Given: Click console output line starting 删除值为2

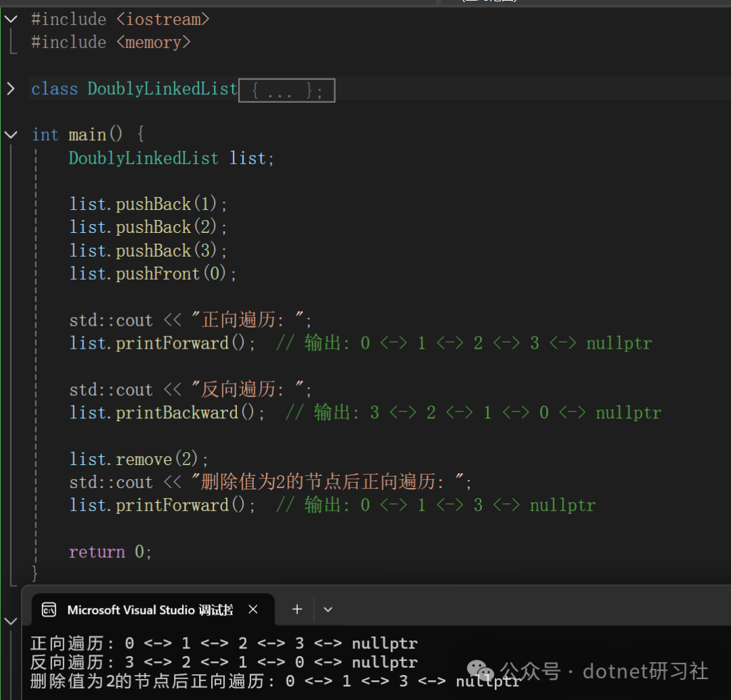Looking at the screenshot, I should click(x=275, y=681).
